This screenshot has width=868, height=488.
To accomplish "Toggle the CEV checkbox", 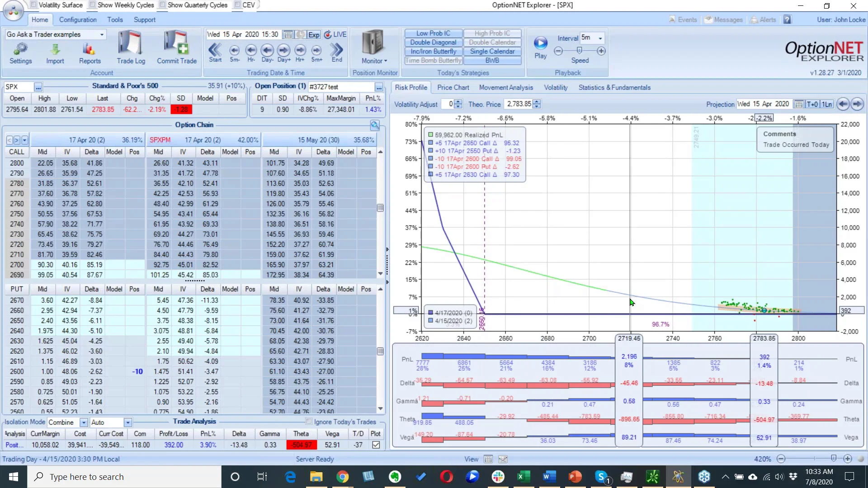I will pyautogui.click(x=237, y=5).
